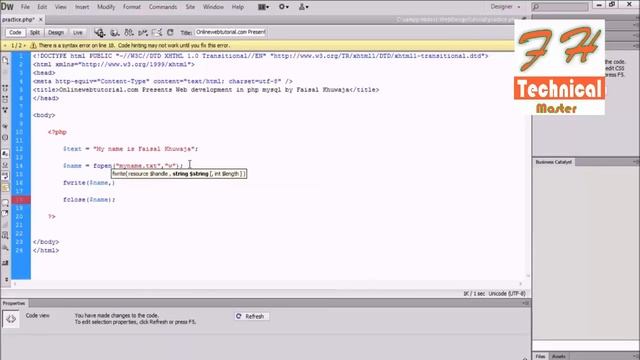
Task: Select the Business Catalyst panel tab
Action: (553, 162)
